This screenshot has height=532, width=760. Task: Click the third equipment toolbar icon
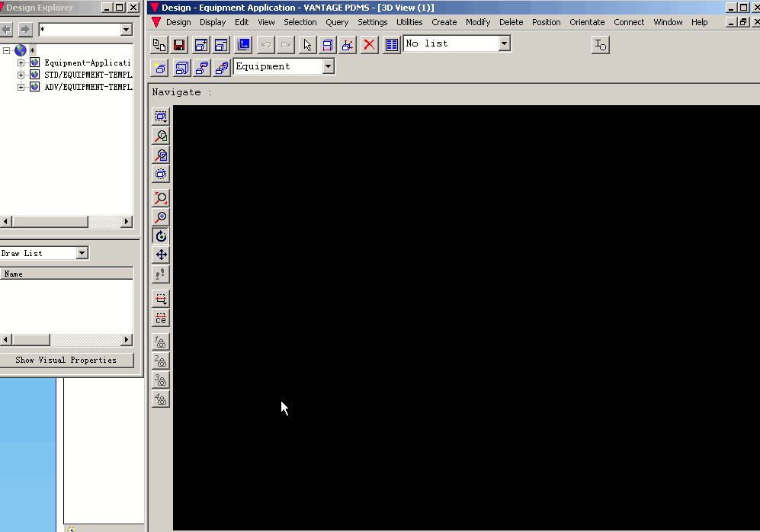[202, 68]
